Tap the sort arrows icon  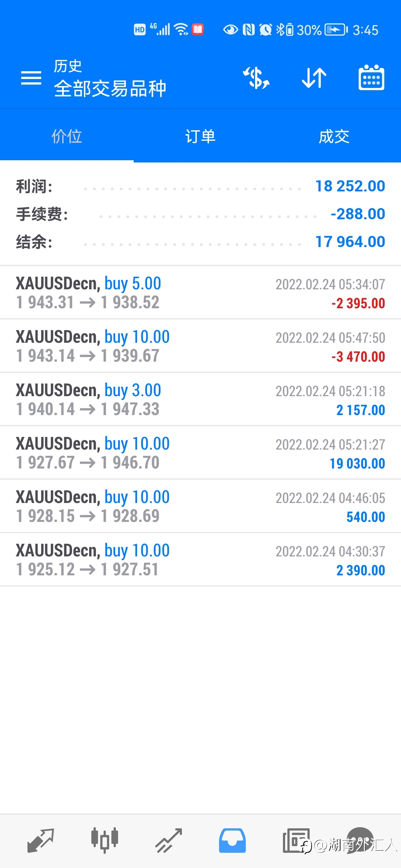(314, 78)
